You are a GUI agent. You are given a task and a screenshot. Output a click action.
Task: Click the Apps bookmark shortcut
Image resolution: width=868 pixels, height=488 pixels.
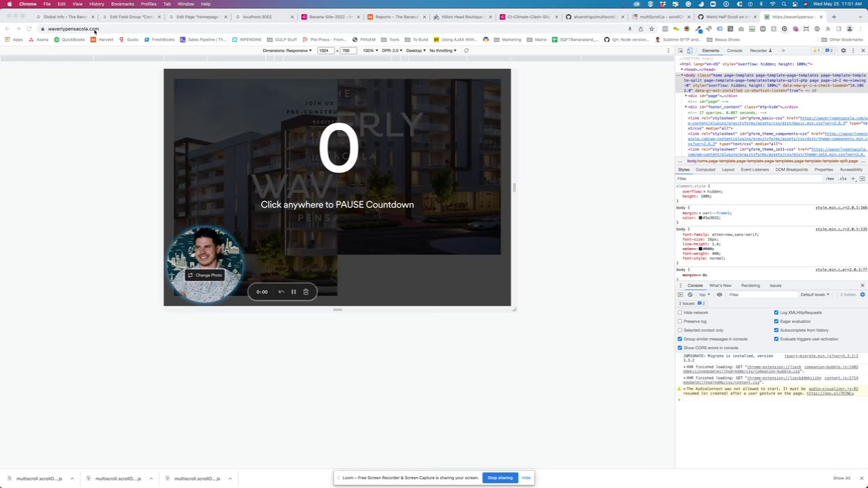tap(14, 39)
